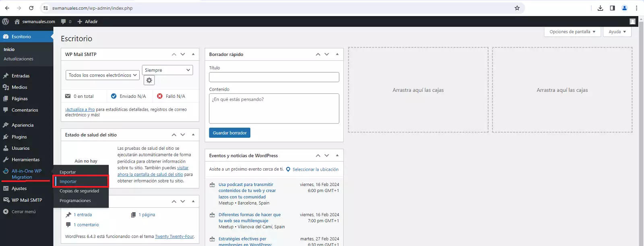Open the '1 página' link
The image size is (644, 246).
[x=147, y=215]
